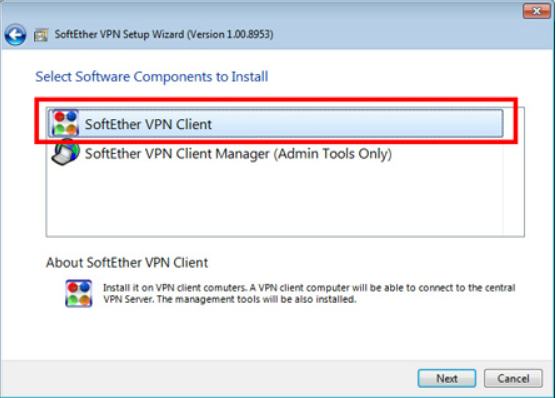Viewport: 556px width, 398px height.
Task: Select SoftEther VPN Client Manager (Admin Tools Only)
Action: pyautogui.click(x=238, y=154)
